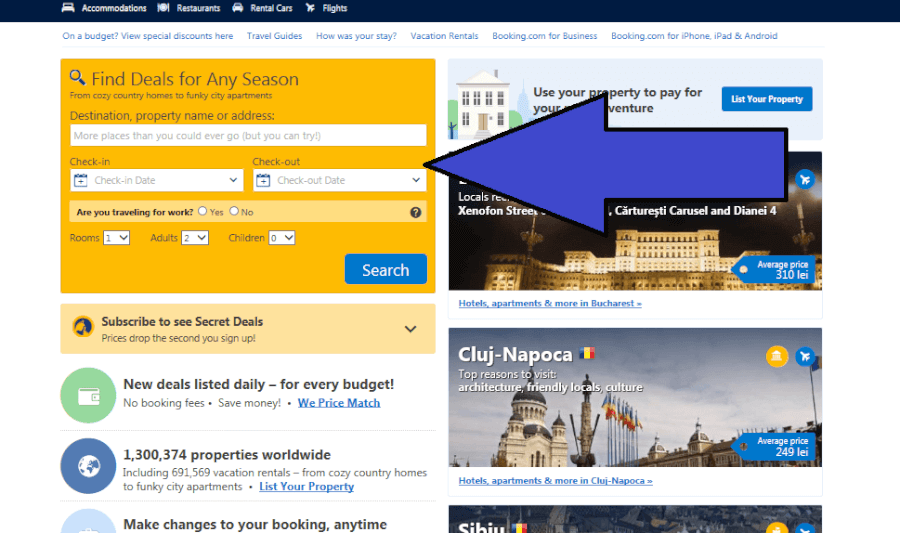This screenshot has width=900, height=533.
Task: Select No for traveling for work
Action: 234,211
